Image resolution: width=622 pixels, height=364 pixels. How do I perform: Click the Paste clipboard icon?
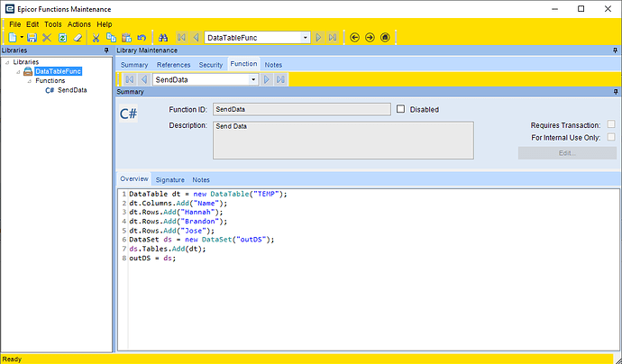click(126, 38)
